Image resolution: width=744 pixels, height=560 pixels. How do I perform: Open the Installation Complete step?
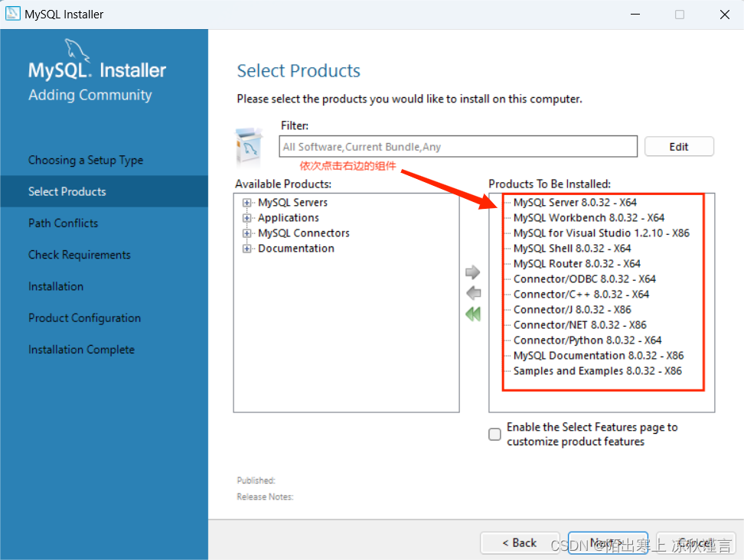click(81, 350)
